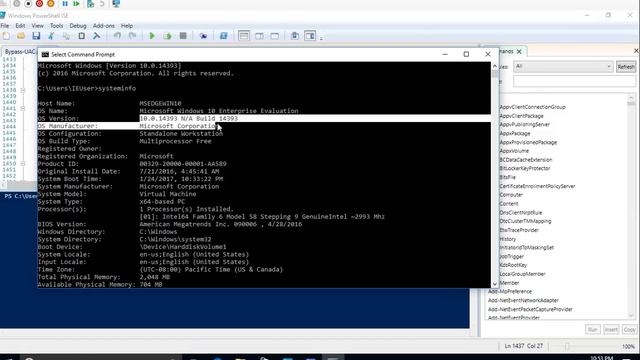Select AppxProvisionedPackage in command list

pos(528,142)
